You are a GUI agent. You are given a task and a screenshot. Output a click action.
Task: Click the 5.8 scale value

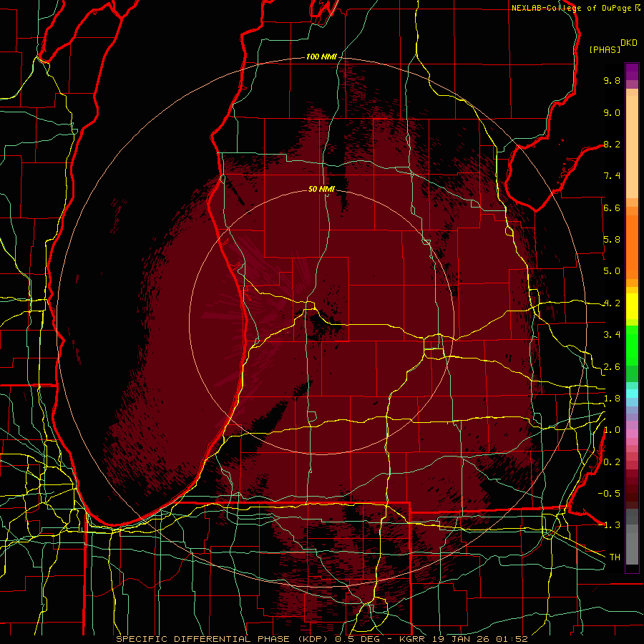click(x=612, y=240)
